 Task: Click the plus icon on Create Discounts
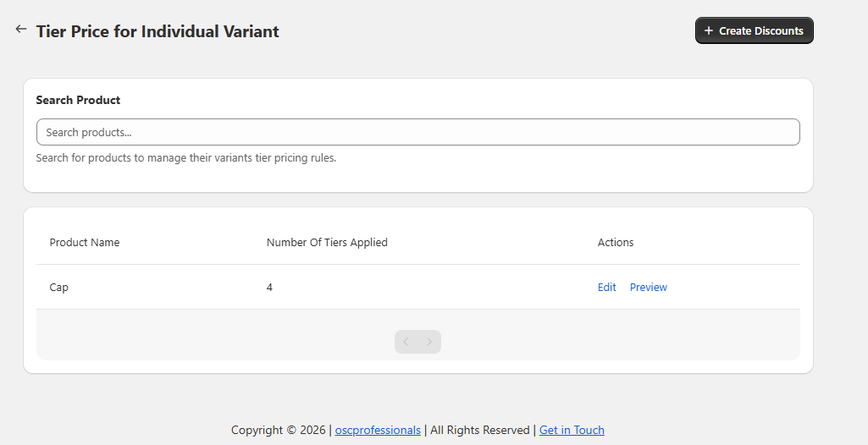point(709,30)
